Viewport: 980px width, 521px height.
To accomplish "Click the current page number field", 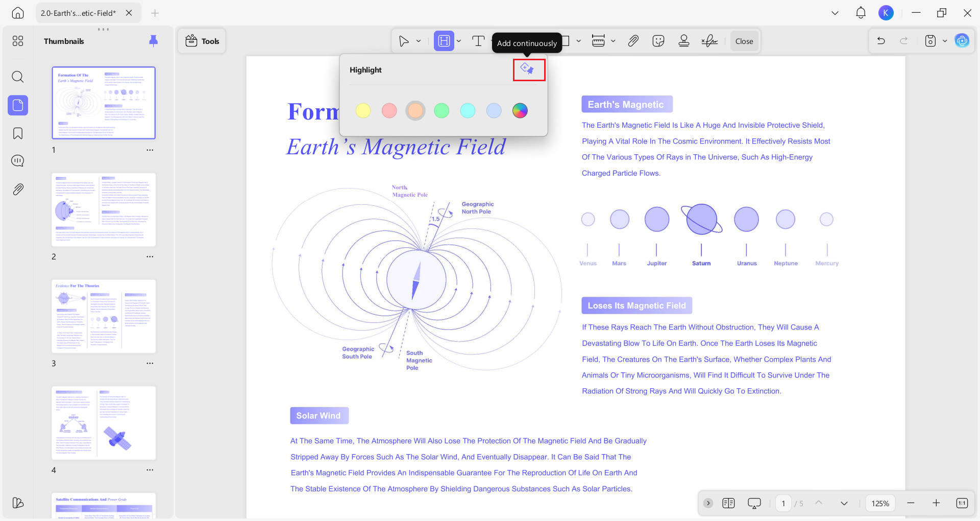I will (783, 503).
